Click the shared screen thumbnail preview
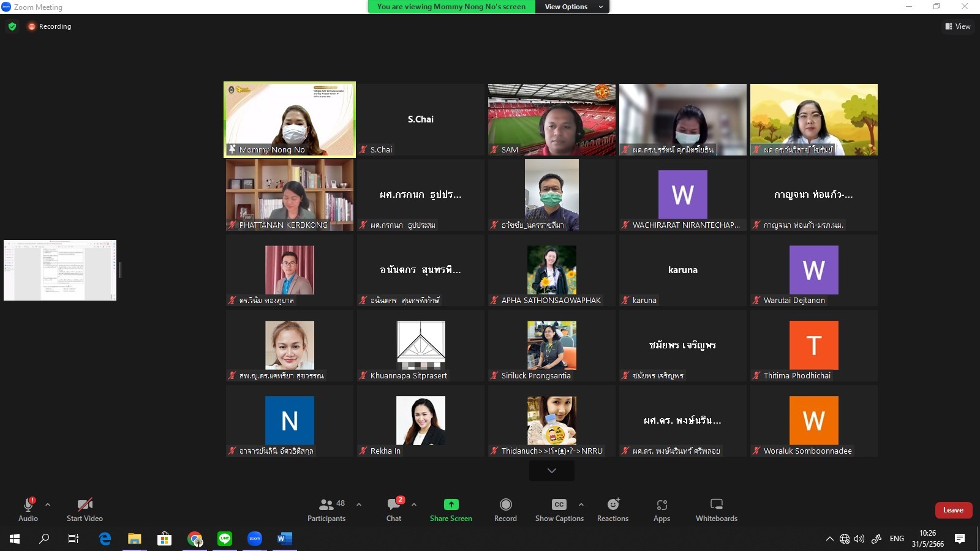 [60, 270]
